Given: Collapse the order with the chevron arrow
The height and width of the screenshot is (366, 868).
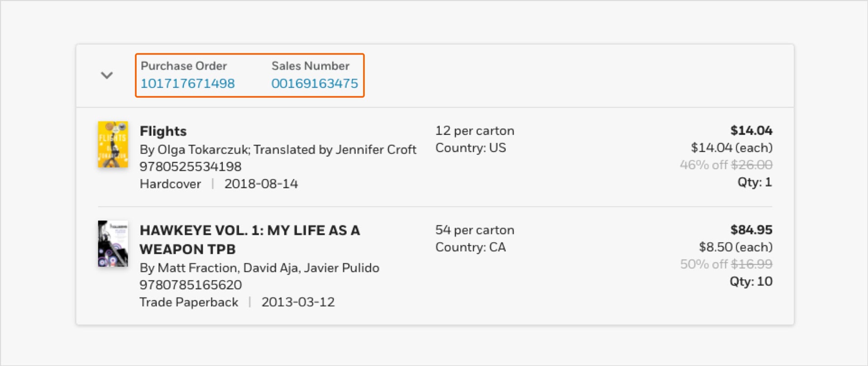Looking at the screenshot, I should 107,75.
